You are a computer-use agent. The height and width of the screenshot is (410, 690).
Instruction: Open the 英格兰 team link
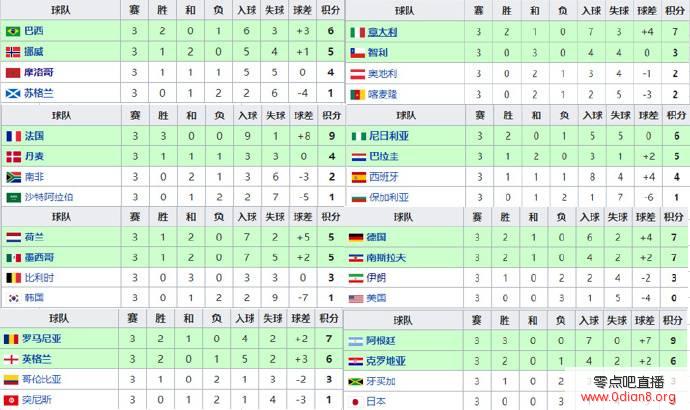point(37,359)
